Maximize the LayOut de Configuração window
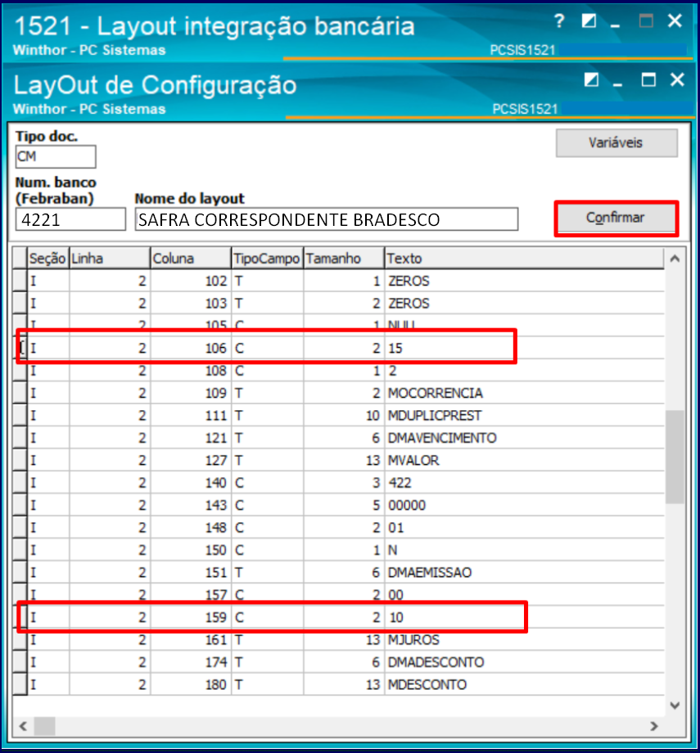Screen dimensions: 700x753 click(648, 79)
